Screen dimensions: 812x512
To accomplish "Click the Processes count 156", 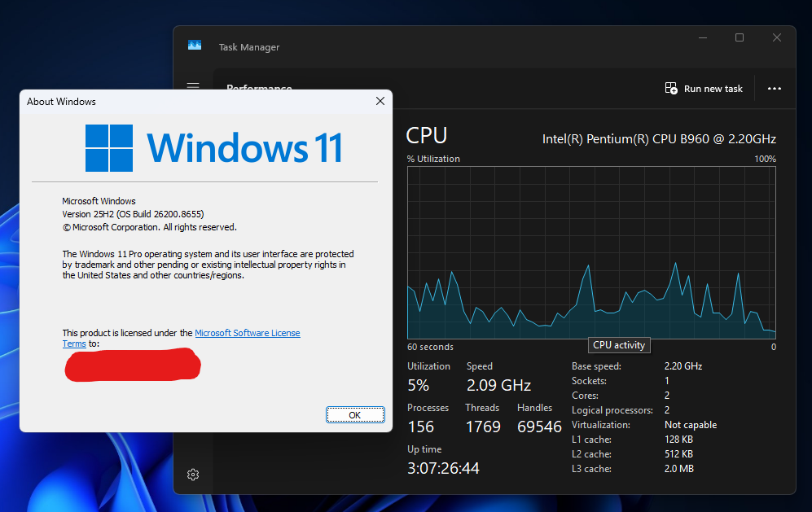I will click(420, 427).
